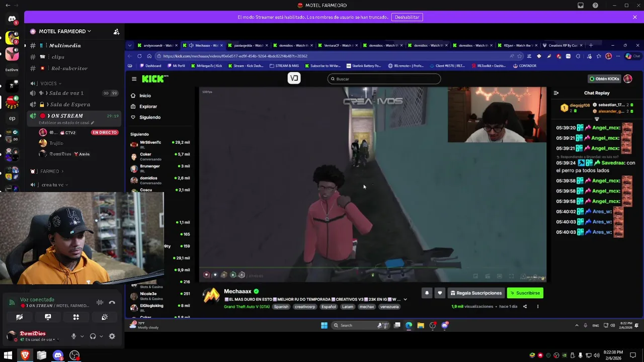Click the Obtén KICKs button
The width and height of the screenshot is (644, 362).
click(605, 79)
